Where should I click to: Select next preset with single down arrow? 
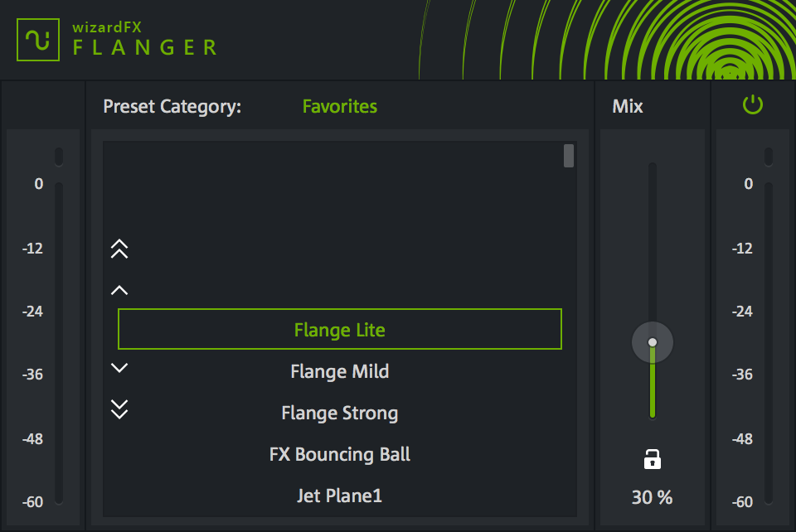pyautogui.click(x=119, y=368)
